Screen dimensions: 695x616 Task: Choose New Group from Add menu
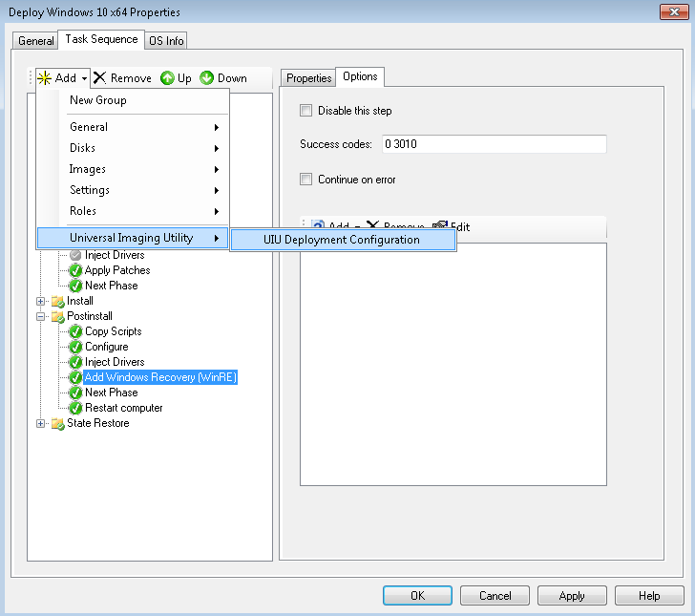98,100
